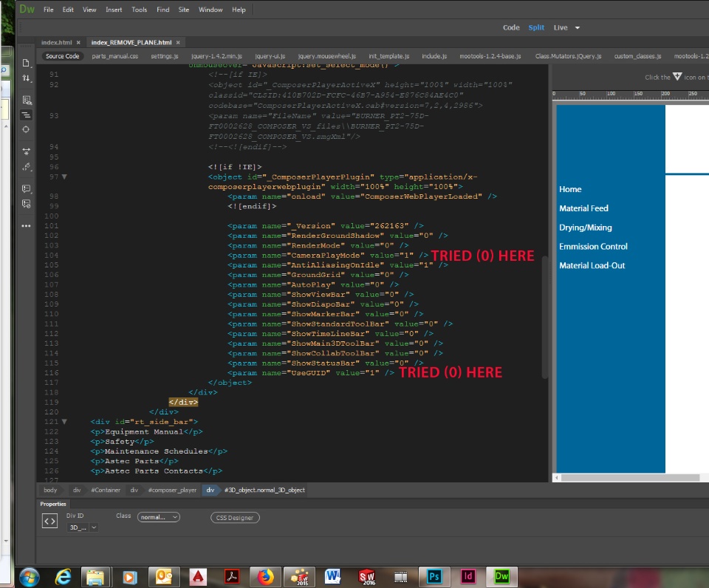Click the Live Code preview icon
The height and width of the screenshot is (588, 709).
click(x=27, y=100)
